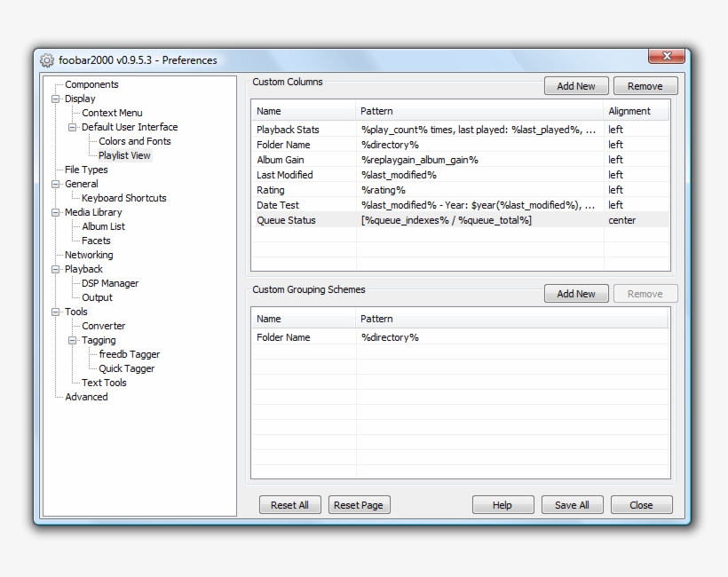Add new custom column
The width and height of the screenshot is (728, 577).
coord(576,86)
